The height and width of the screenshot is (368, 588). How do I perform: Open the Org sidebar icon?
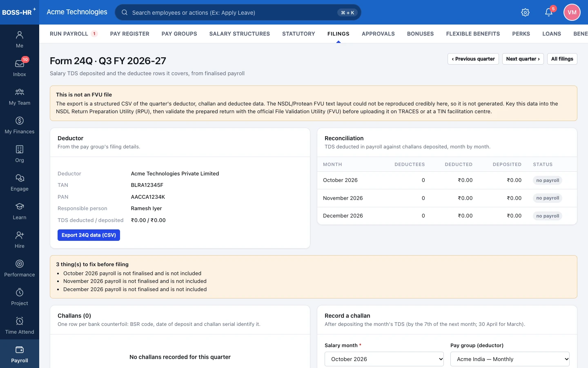20,154
